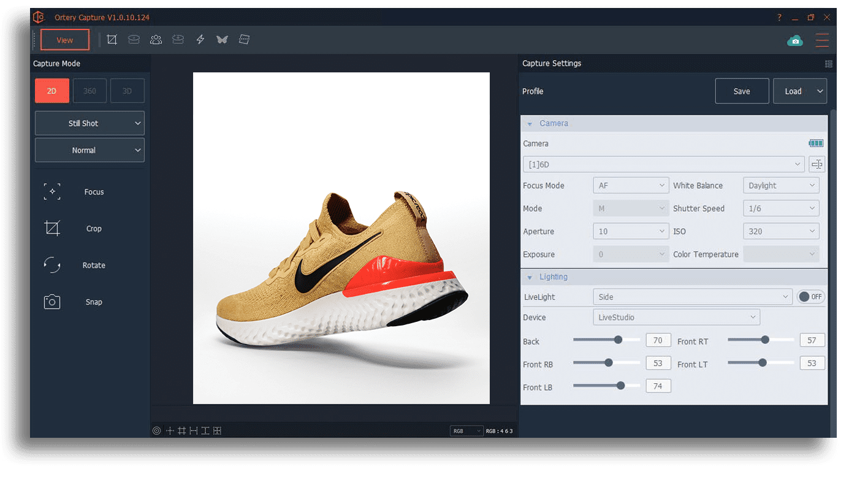Open the Device LiveStudio dropdown
The width and height of the screenshot is (868, 485).
[676, 317]
